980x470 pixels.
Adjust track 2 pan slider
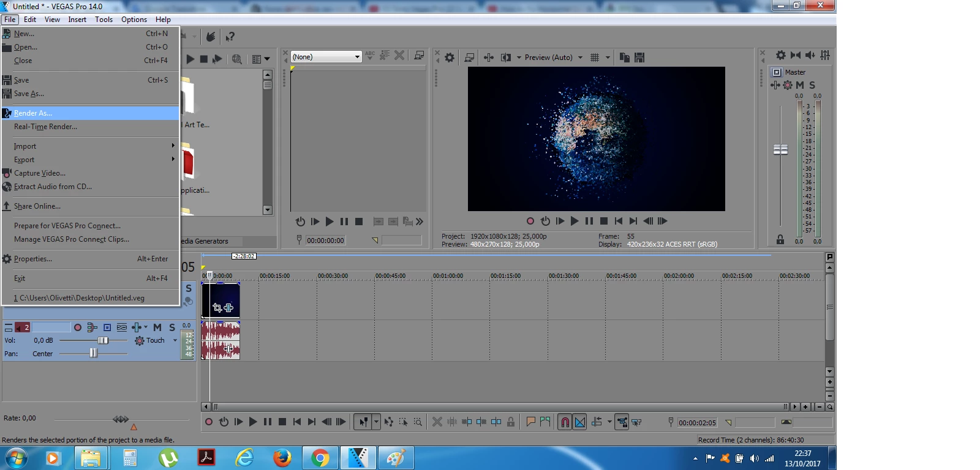[x=93, y=353]
